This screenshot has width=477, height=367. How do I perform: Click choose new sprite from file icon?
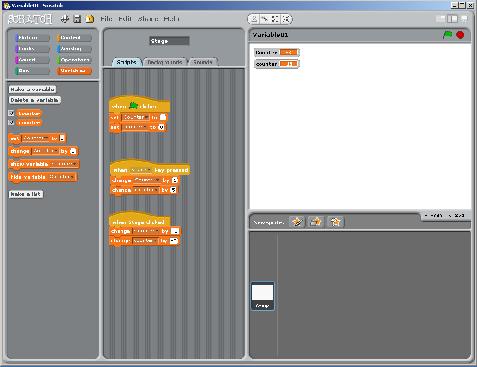pyautogui.click(x=316, y=222)
